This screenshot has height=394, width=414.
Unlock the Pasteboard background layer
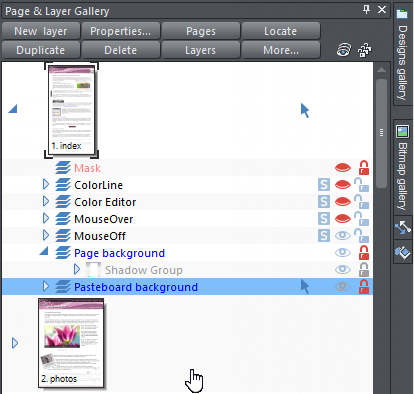(364, 286)
